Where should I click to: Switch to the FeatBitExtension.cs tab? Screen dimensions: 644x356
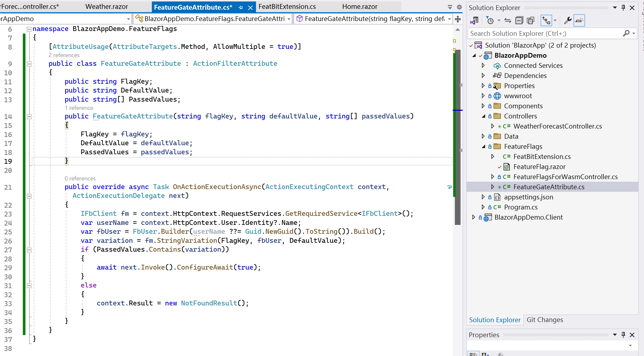pos(287,7)
